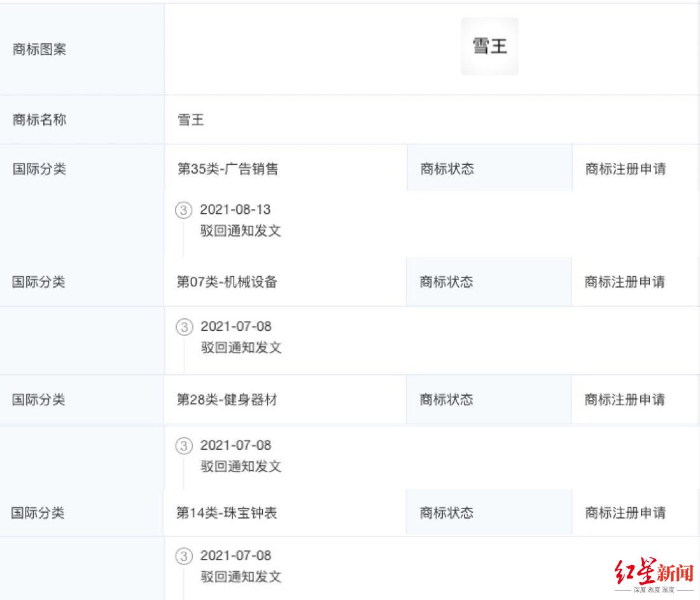Click the step 3 circle beside 2021-08-13

(x=183, y=210)
